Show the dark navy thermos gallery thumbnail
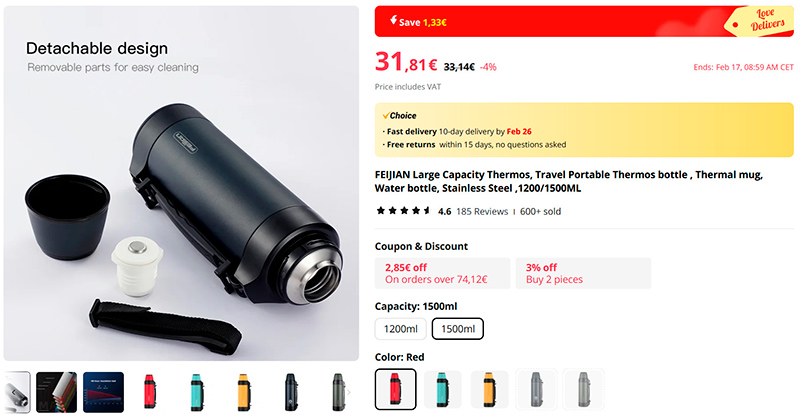 point(289,392)
